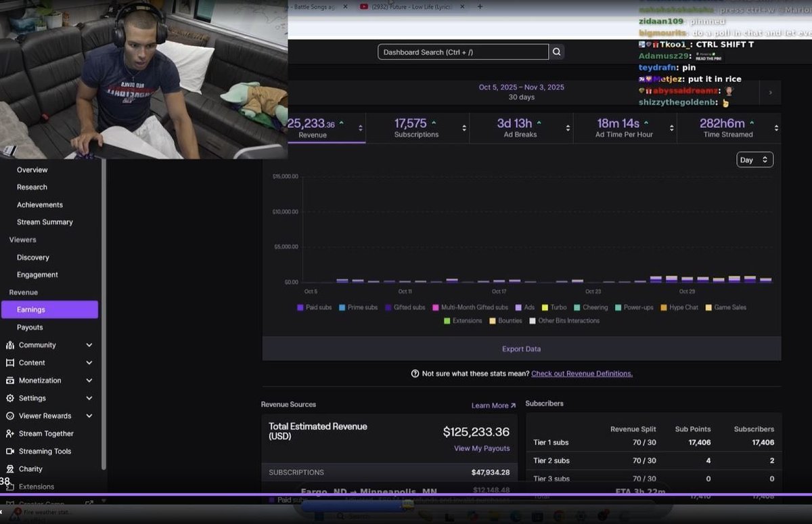The width and height of the screenshot is (812, 524).
Task: Open View My Payouts link
Action: tap(482, 448)
